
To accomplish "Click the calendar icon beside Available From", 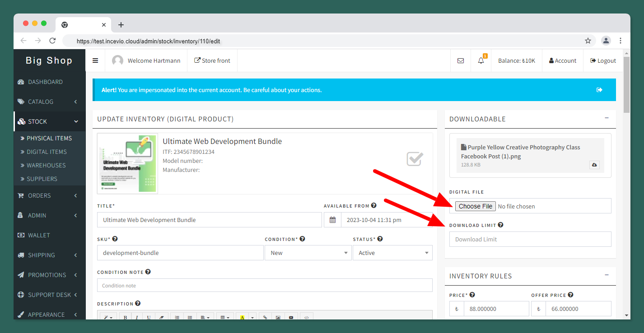I will click(x=333, y=220).
